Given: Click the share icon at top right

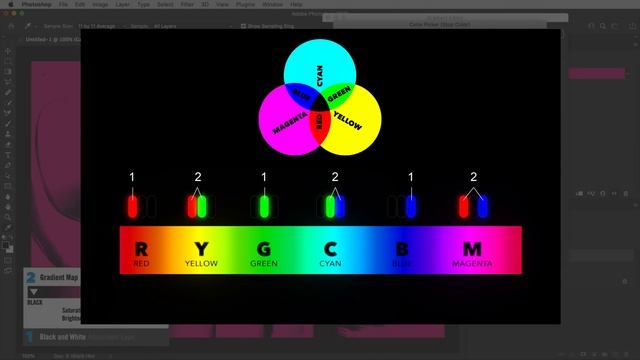Looking at the screenshot, I should [x=632, y=26].
